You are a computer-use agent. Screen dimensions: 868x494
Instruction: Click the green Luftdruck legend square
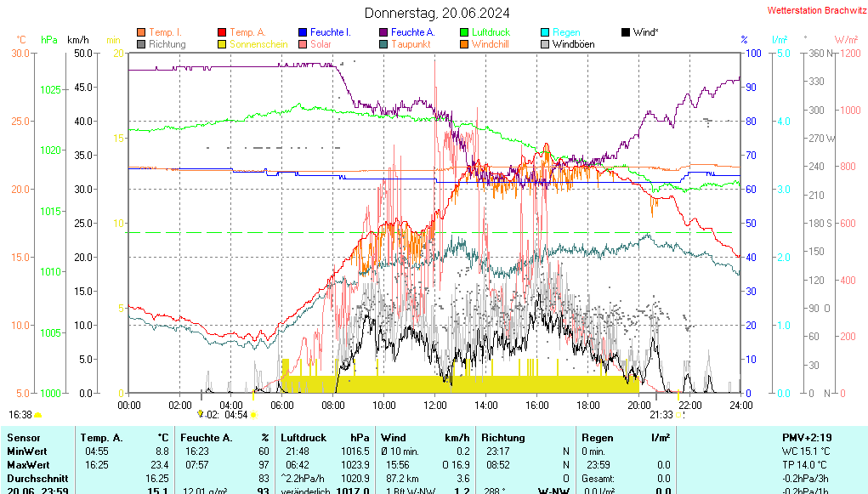[x=464, y=32]
